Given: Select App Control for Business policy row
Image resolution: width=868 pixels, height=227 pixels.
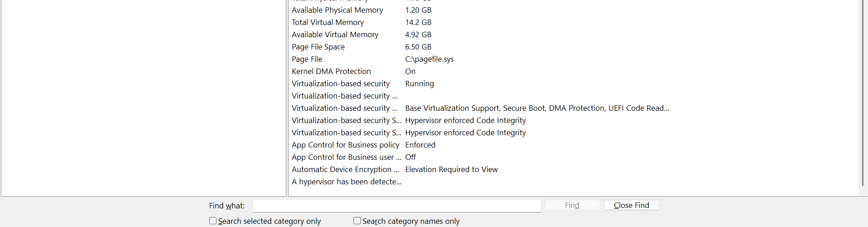Looking at the screenshot, I should pyautogui.click(x=345, y=145).
